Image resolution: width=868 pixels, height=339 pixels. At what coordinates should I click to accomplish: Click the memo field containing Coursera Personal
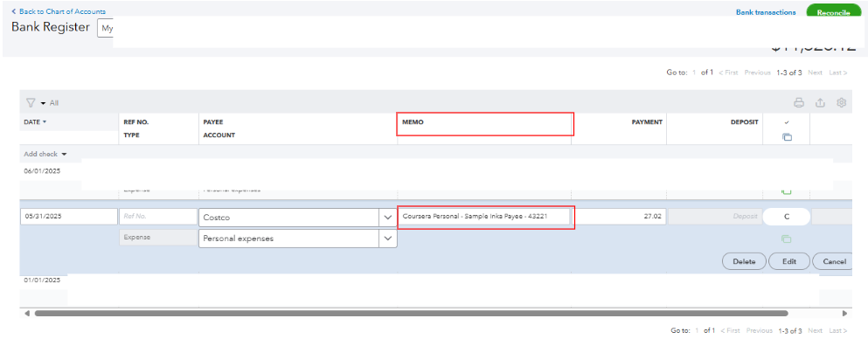point(483,216)
